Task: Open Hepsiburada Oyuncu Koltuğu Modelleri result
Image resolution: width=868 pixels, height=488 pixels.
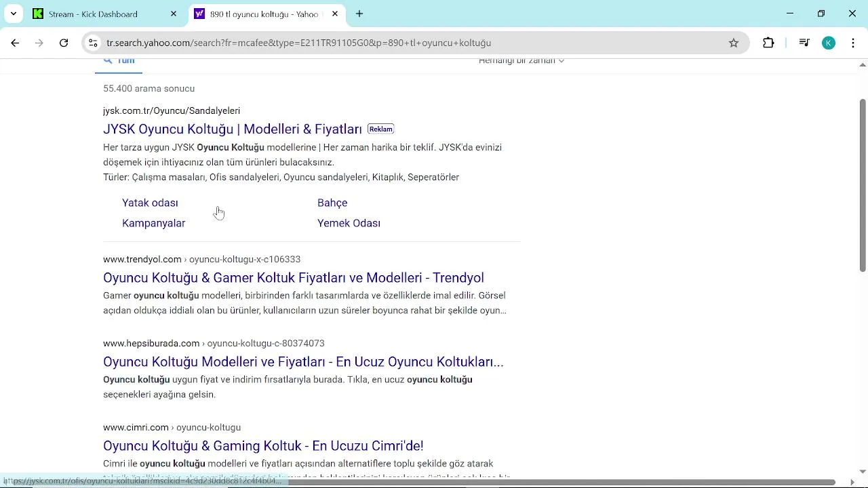Action: 303,361
